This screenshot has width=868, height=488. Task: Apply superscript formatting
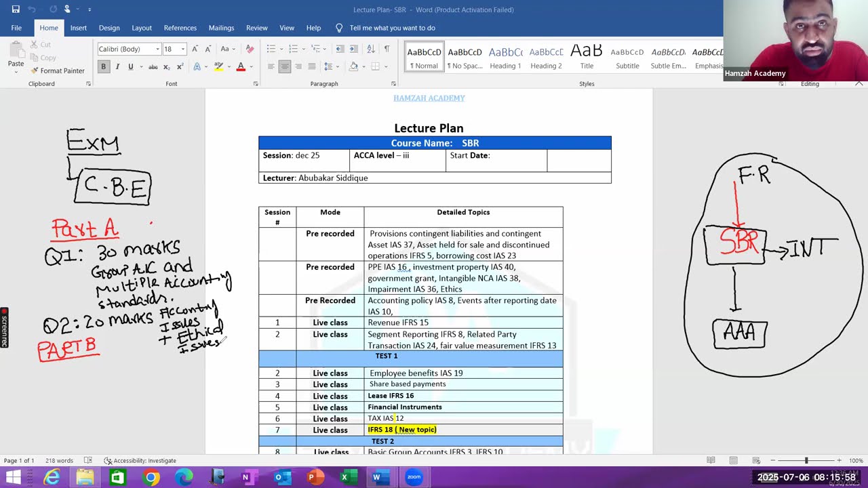point(180,66)
